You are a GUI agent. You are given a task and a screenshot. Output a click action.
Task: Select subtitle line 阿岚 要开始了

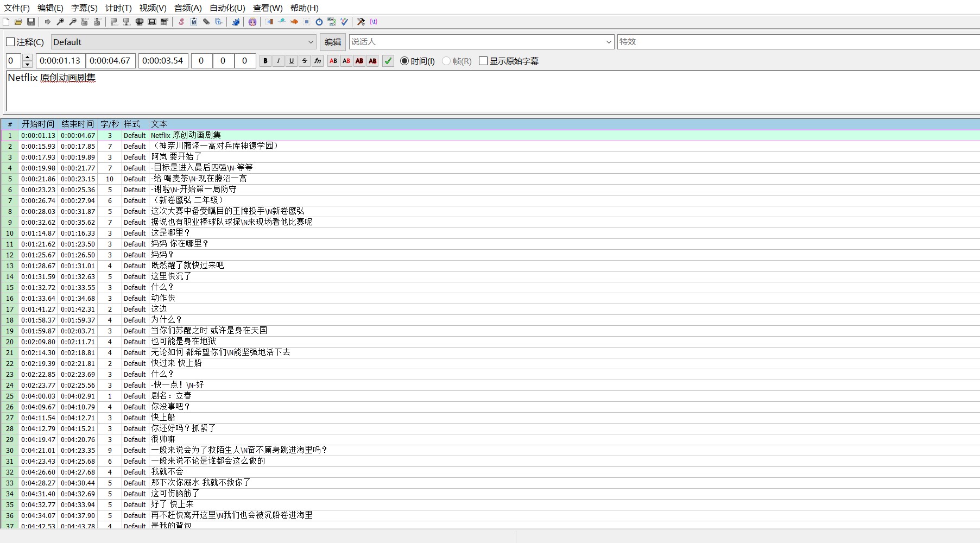(490, 157)
